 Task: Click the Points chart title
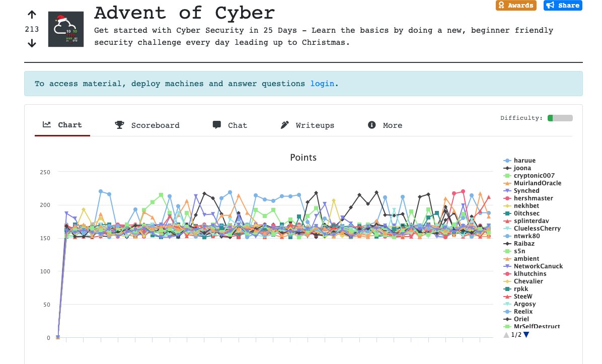coord(304,158)
